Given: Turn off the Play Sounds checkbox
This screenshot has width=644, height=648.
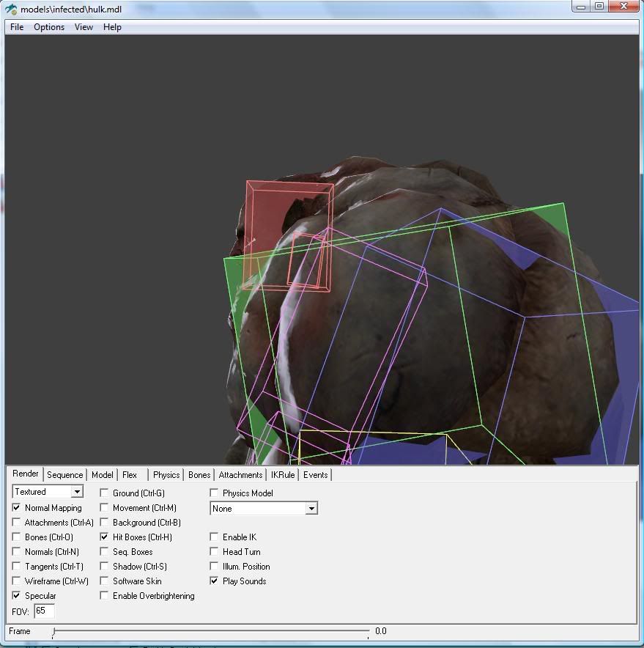Looking at the screenshot, I should (x=214, y=581).
